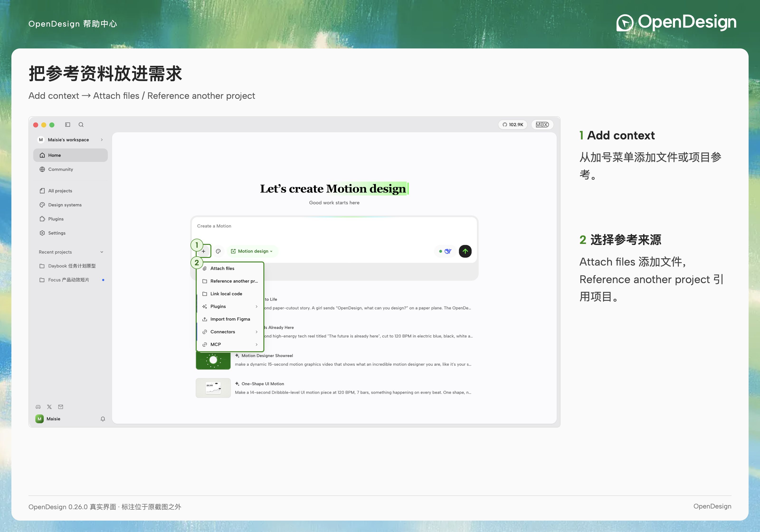Viewport: 760px width, 532px height.
Task: Click OpenDesign 帮助中心 header text
Action: tap(73, 24)
